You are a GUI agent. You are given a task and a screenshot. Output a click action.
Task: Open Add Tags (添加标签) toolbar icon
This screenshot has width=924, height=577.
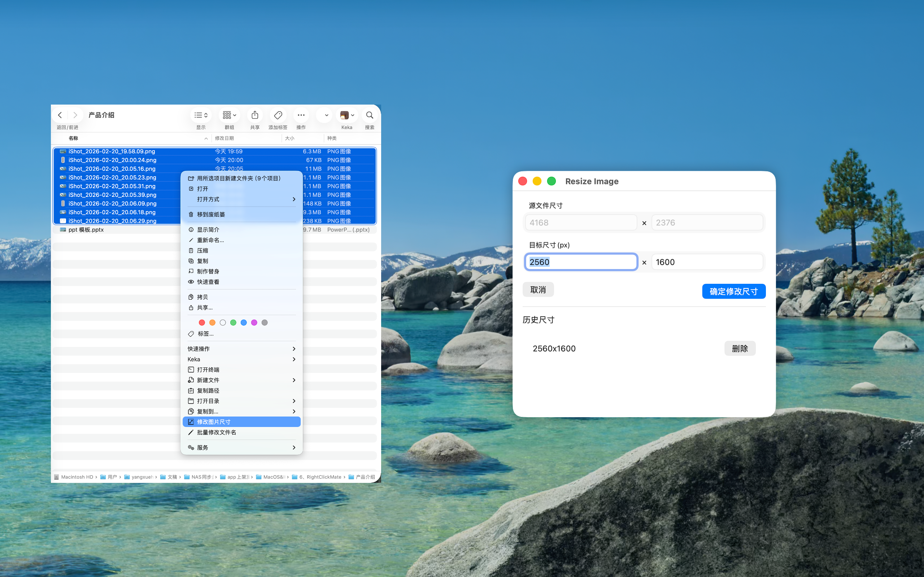click(x=278, y=115)
